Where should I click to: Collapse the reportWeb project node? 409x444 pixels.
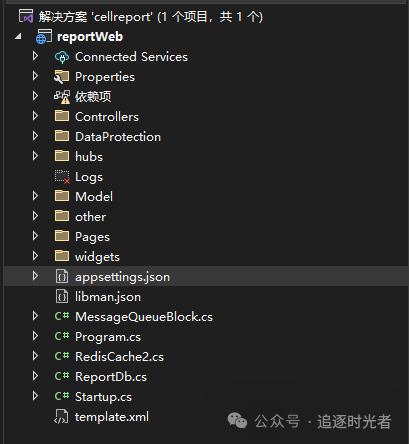click(x=18, y=36)
